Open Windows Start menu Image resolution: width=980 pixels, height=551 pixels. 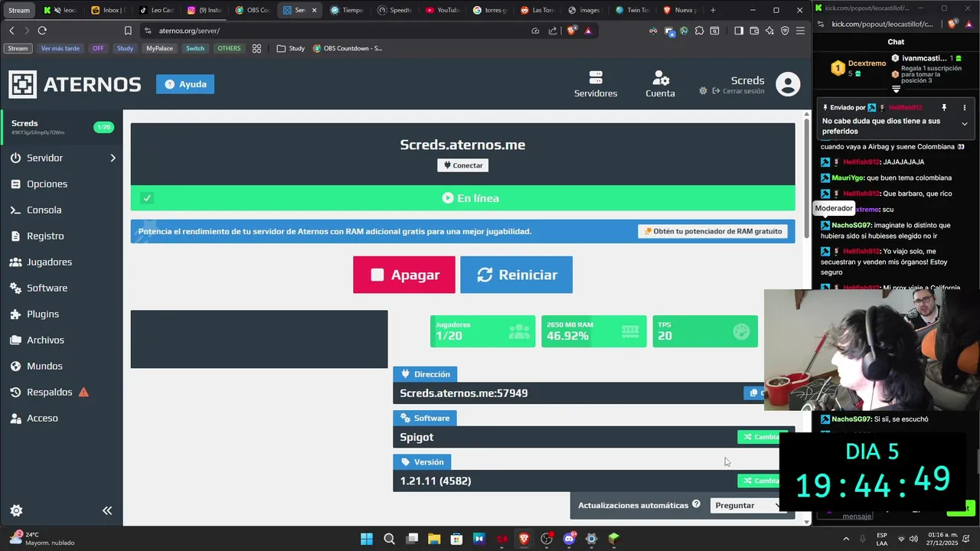[x=367, y=539]
